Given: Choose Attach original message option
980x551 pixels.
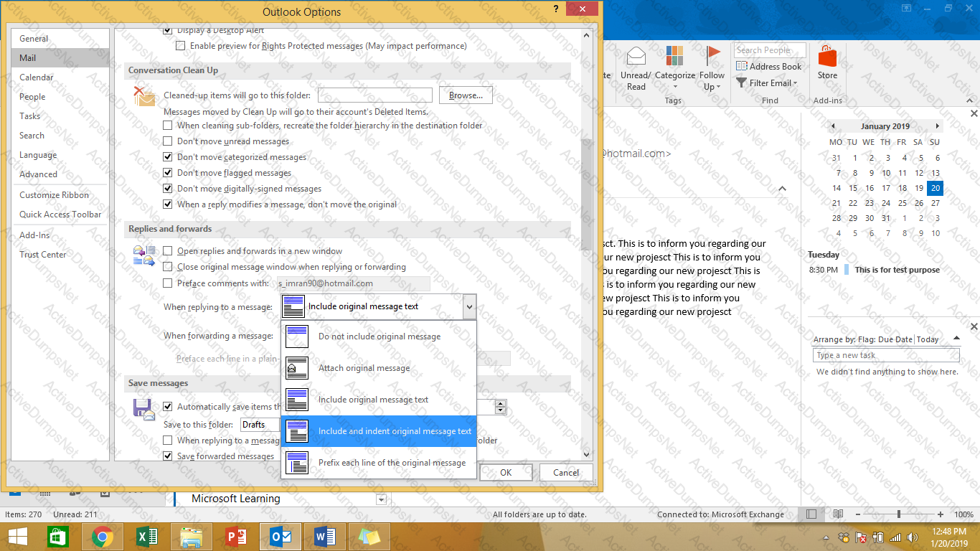Looking at the screenshot, I should click(x=364, y=368).
